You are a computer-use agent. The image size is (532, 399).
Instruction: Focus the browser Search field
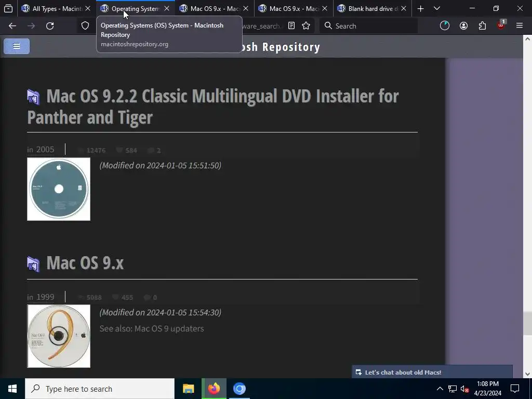368,26
